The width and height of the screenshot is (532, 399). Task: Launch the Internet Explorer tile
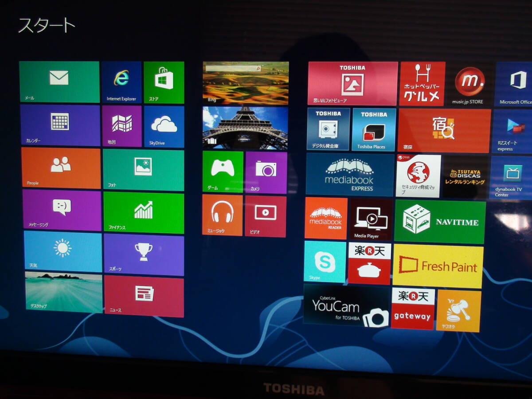pos(121,82)
